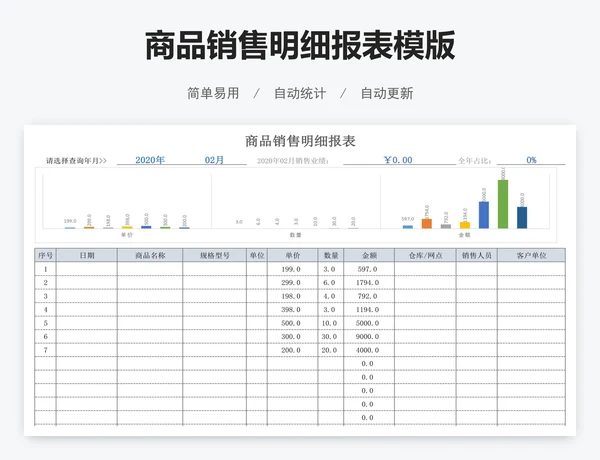Select the 5000.0 cell in 金额 column
Viewport: 600px width, 460px height.
[369, 323]
